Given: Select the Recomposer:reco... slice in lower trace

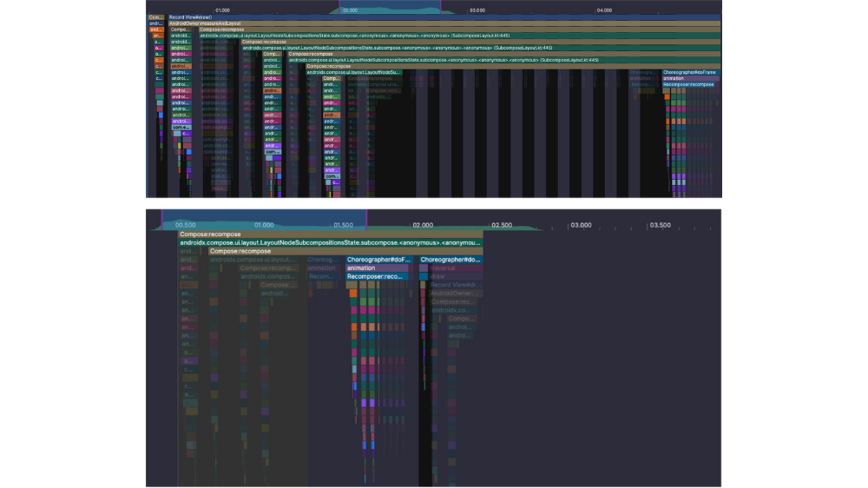Looking at the screenshot, I should (x=377, y=276).
